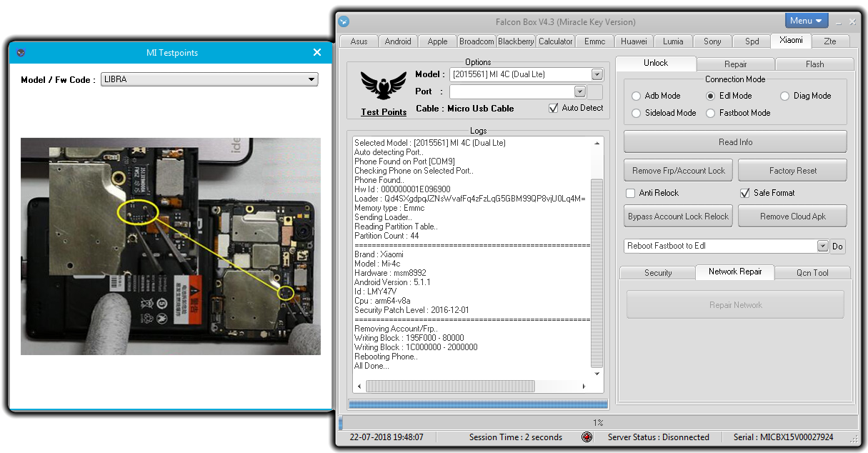Open the Qcn Tool tab

813,273
